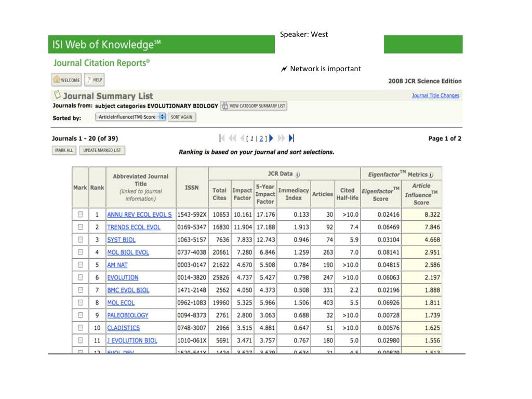The height and width of the screenshot is (399, 532).
Task: Check the MOL BIOL EVOL row checkbox
Action: tap(81, 252)
